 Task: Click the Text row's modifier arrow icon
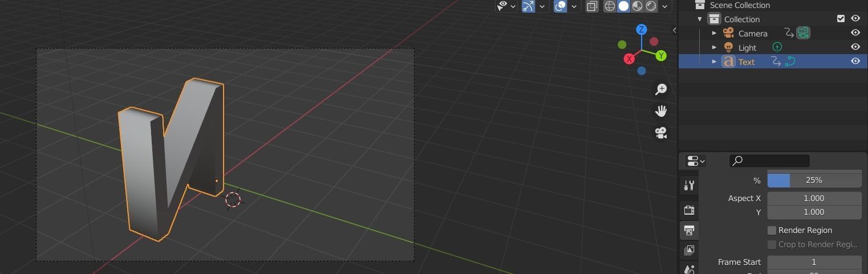point(776,62)
